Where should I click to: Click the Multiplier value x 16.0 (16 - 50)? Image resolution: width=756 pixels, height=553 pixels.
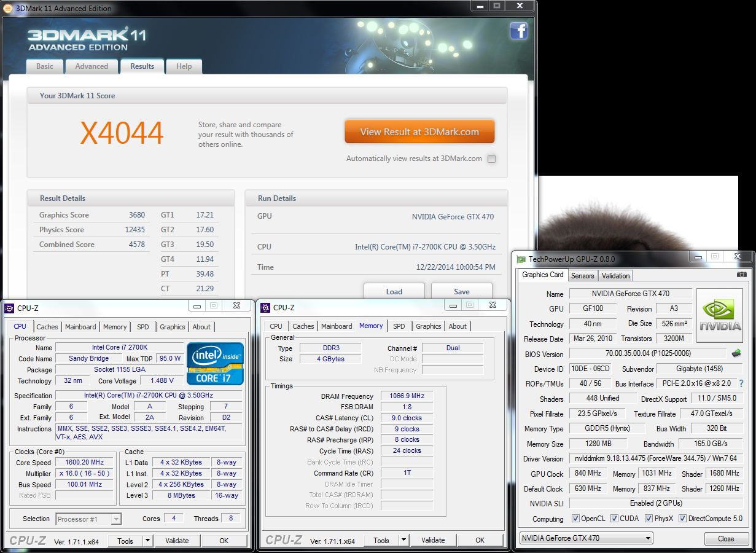pyautogui.click(x=85, y=474)
